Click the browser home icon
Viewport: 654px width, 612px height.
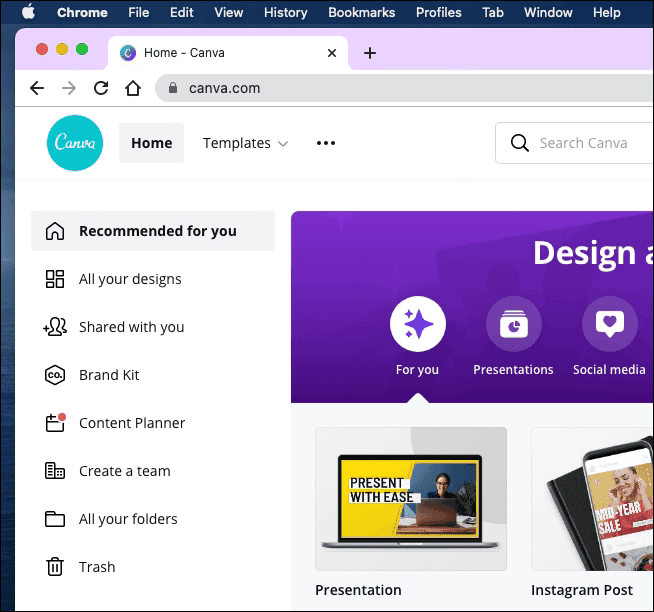coord(133,88)
